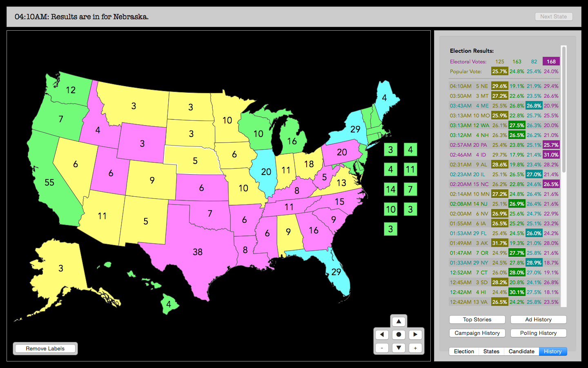Click the pan down arrow button

click(399, 348)
